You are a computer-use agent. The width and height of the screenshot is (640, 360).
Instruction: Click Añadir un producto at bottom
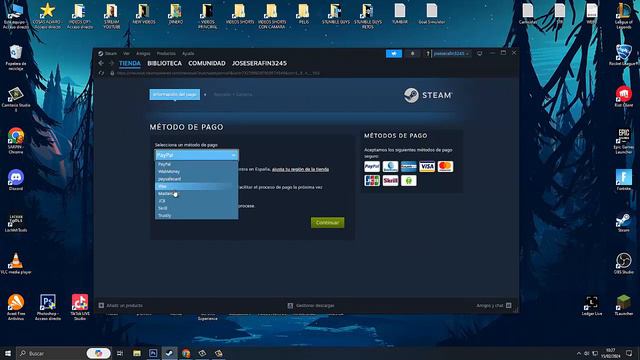click(121, 305)
